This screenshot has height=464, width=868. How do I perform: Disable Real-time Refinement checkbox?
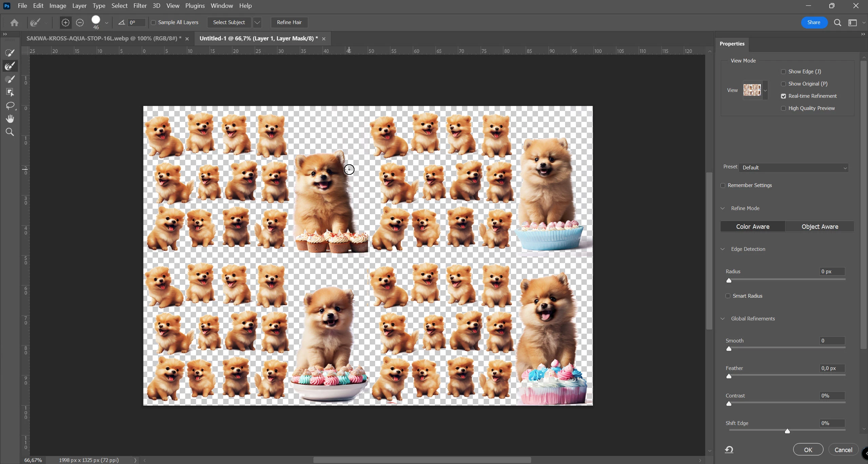point(783,96)
